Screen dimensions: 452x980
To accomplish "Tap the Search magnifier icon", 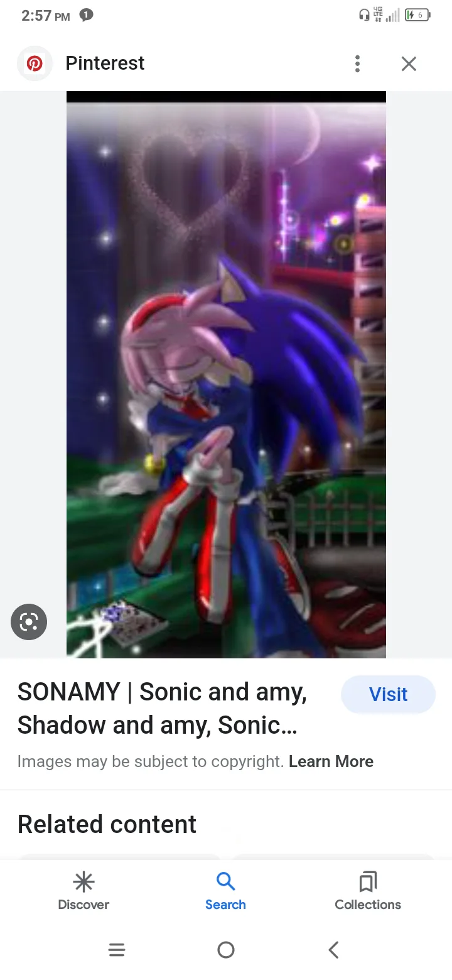I will point(225,881).
